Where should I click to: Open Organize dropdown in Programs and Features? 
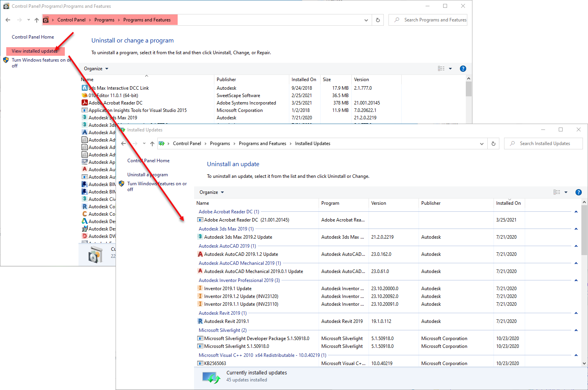96,69
